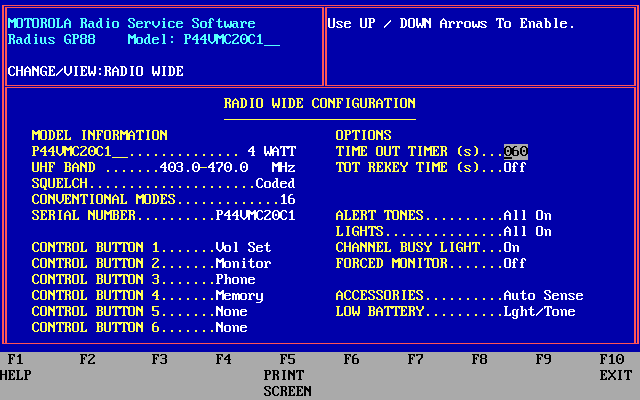This screenshot has width=640, height=400.
Task: Click the RADIO WIDE CONFIGURATION heading
Action: tap(320, 103)
